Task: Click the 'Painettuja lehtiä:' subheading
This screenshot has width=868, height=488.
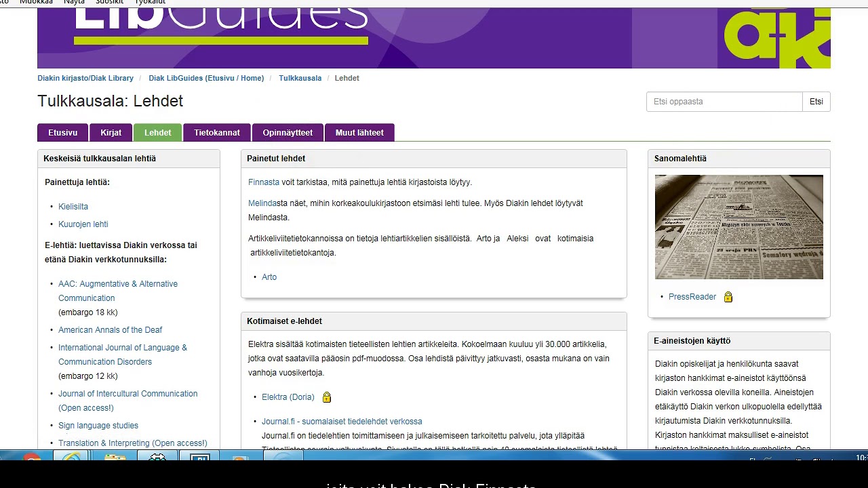Action: (x=77, y=182)
